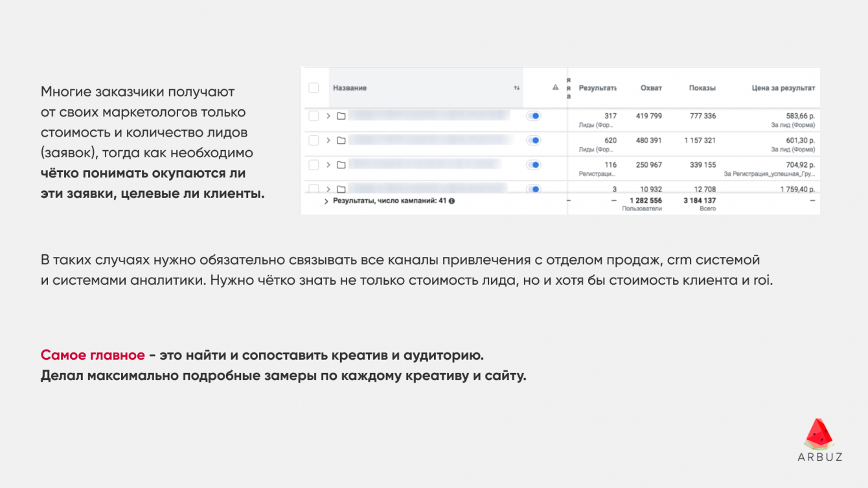
Task: Check the second campaign row checkbox
Action: 314,140
